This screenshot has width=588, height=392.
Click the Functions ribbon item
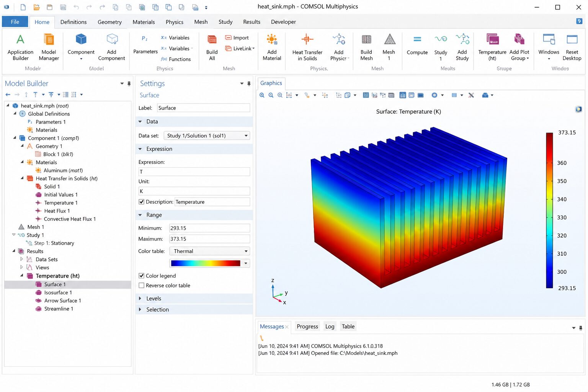[x=176, y=59]
